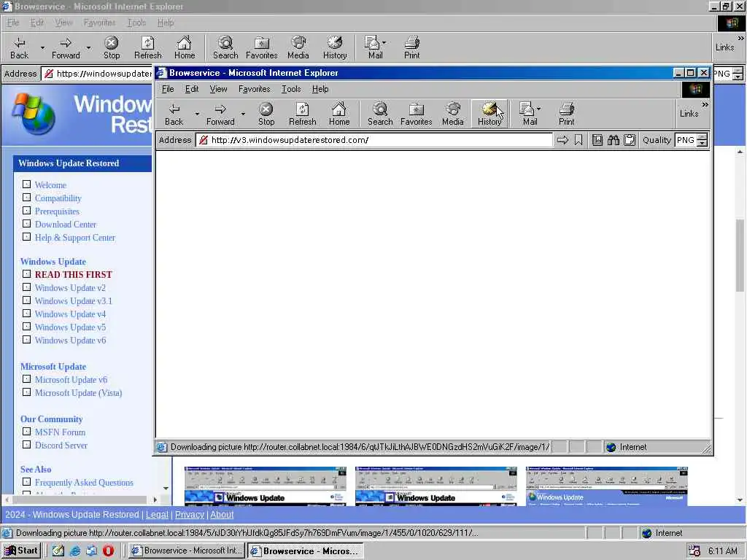
Task: Increase Quality with the spinner up arrow
Action: (x=703, y=137)
